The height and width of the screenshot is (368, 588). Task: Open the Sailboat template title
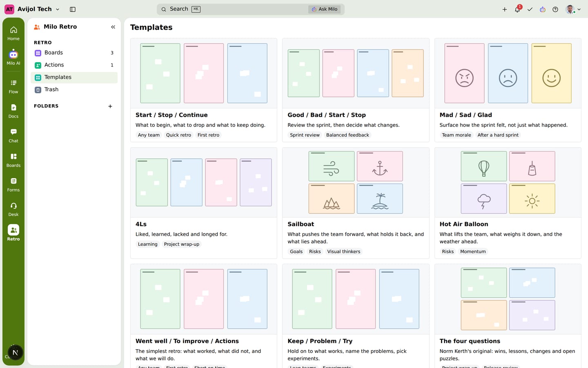301,224
